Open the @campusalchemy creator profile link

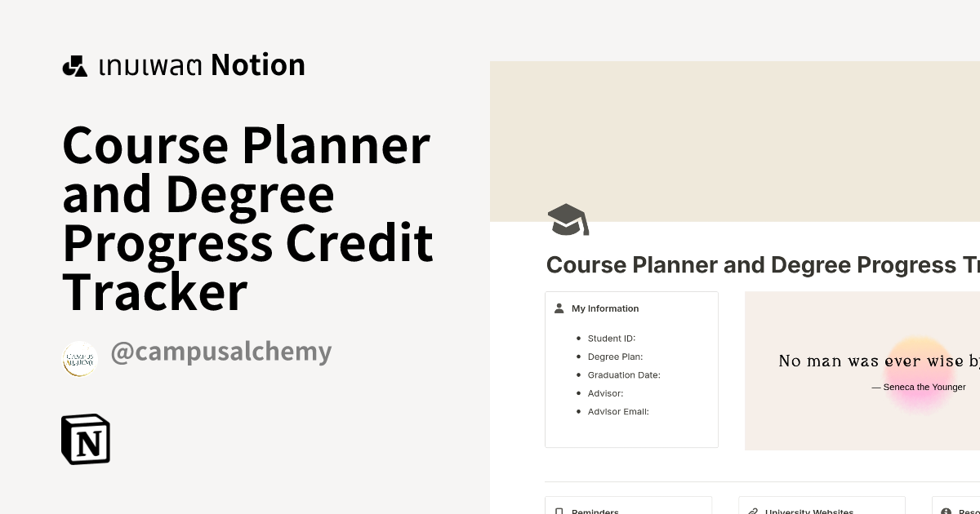[x=220, y=352]
